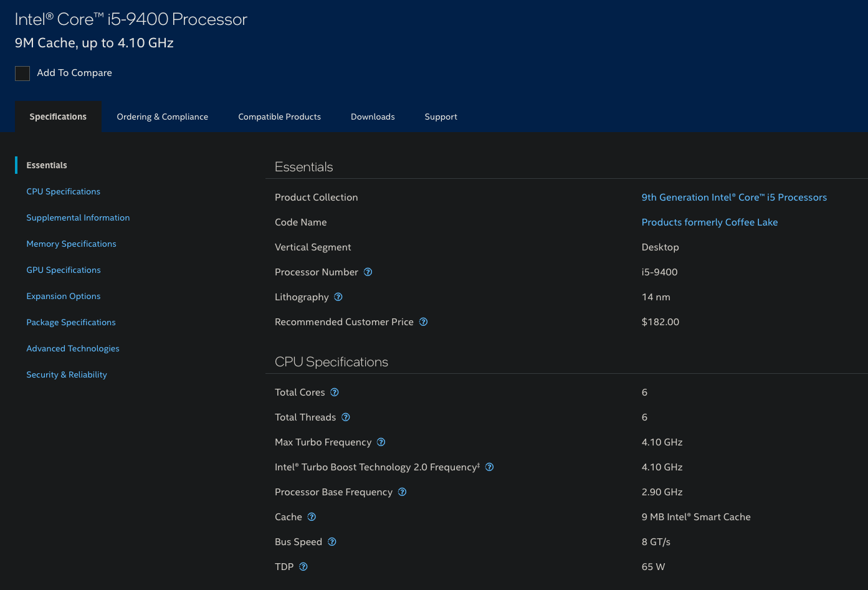
Task: Open the Compatible Products tab
Action: (x=280, y=117)
